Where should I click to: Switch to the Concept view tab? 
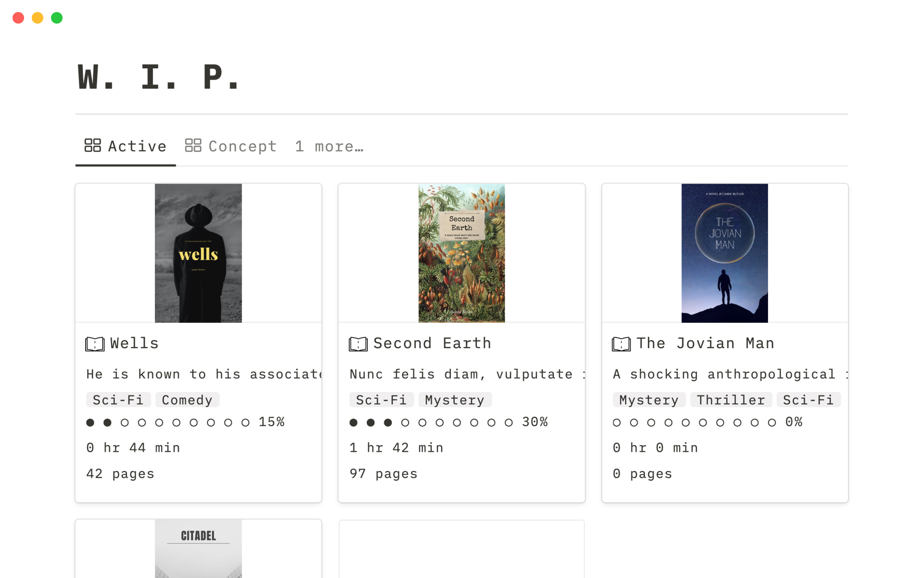[x=231, y=146]
